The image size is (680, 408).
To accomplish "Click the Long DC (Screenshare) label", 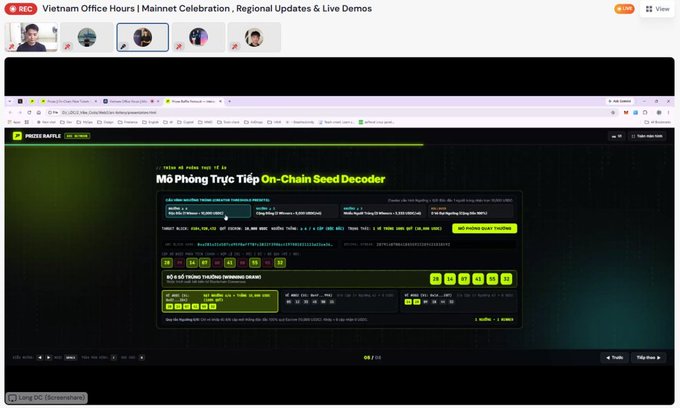I will pyautogui.click(x=47, y=398).
